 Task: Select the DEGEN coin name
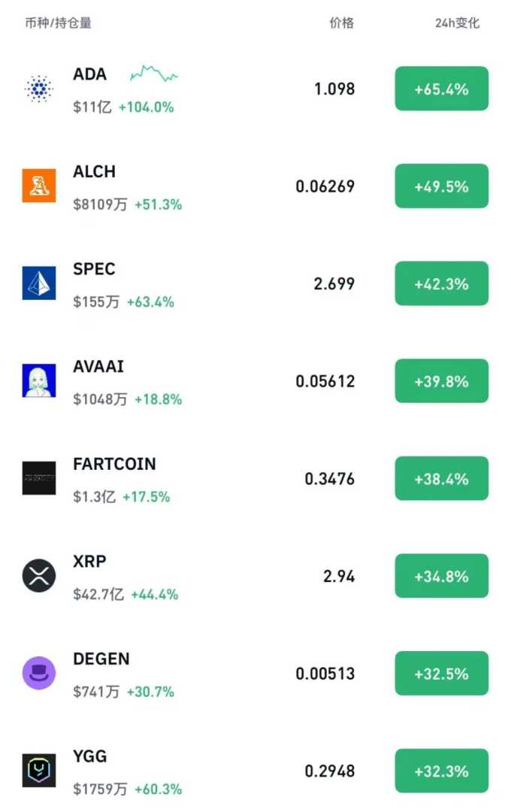point(101,659)
